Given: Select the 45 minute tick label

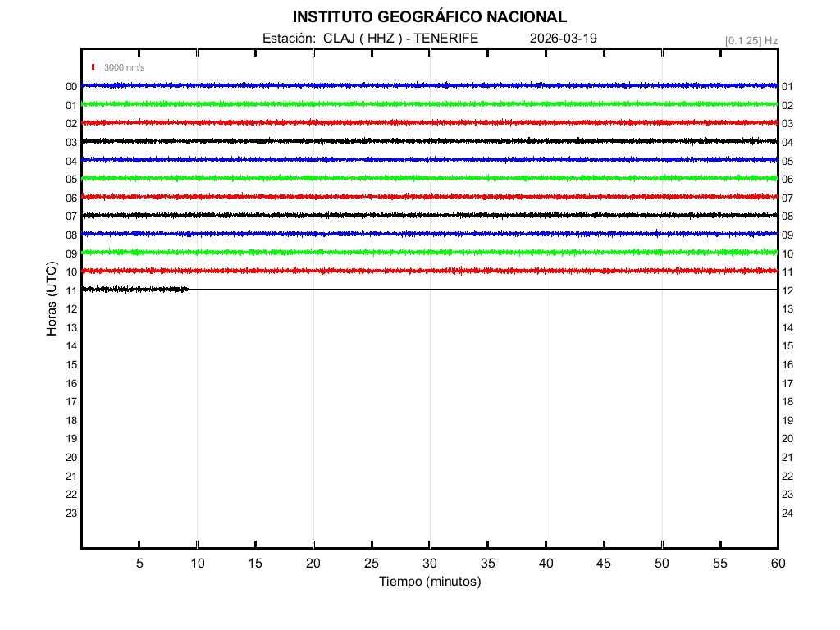Looking at the screenshot, I should (604, 564).
